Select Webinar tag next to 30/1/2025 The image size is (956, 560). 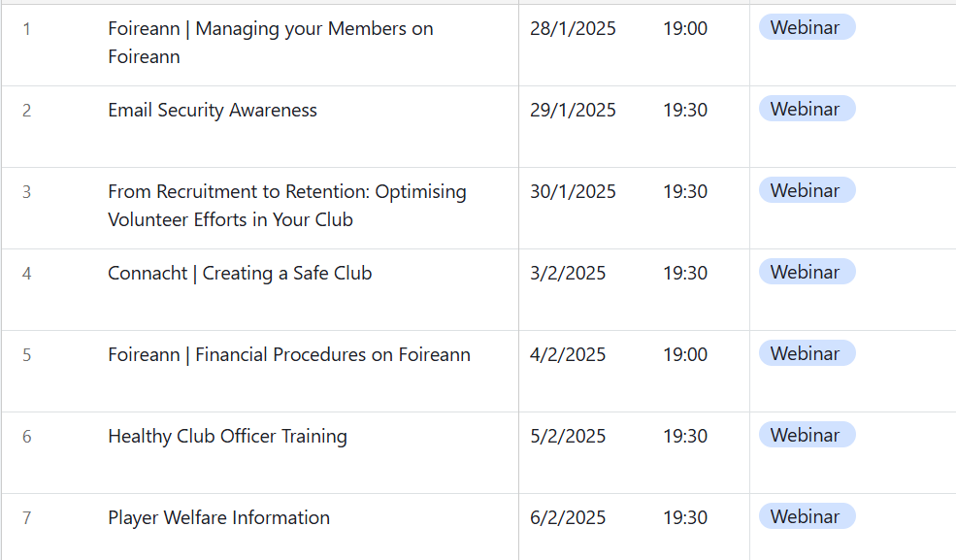coord(807,191)
